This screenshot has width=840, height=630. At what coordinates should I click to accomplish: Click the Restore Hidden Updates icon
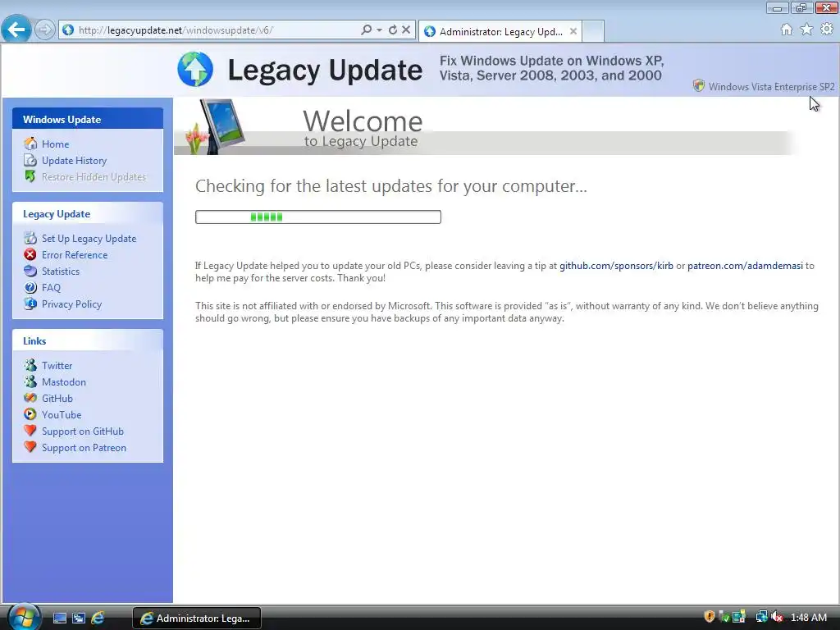click(x=30, y=176)
